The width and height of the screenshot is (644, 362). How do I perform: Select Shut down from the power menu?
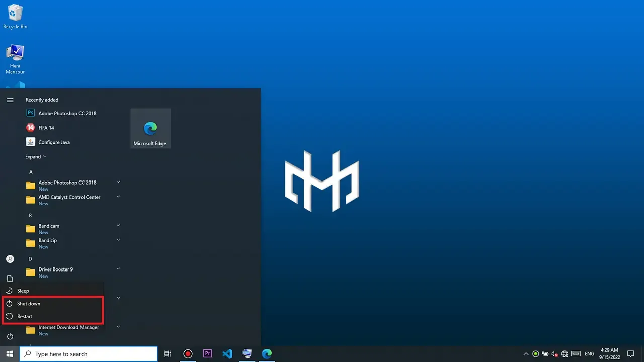(x=52, y=304)
